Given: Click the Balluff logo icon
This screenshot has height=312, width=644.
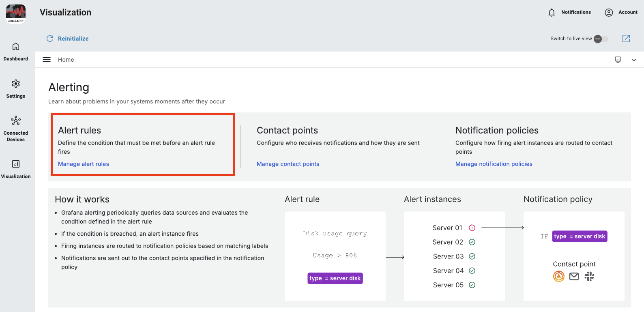Looking at the screenshot, I should point(16,14).
